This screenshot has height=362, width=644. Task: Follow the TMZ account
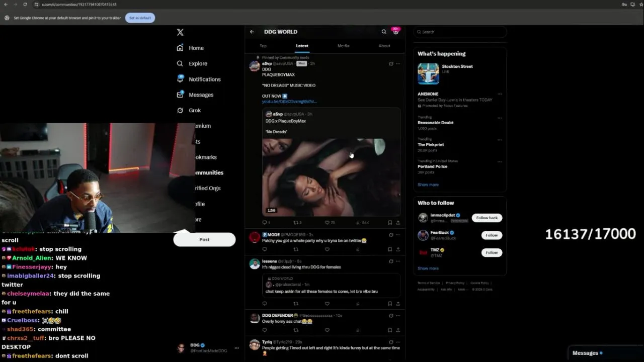[x=492, y=253]
